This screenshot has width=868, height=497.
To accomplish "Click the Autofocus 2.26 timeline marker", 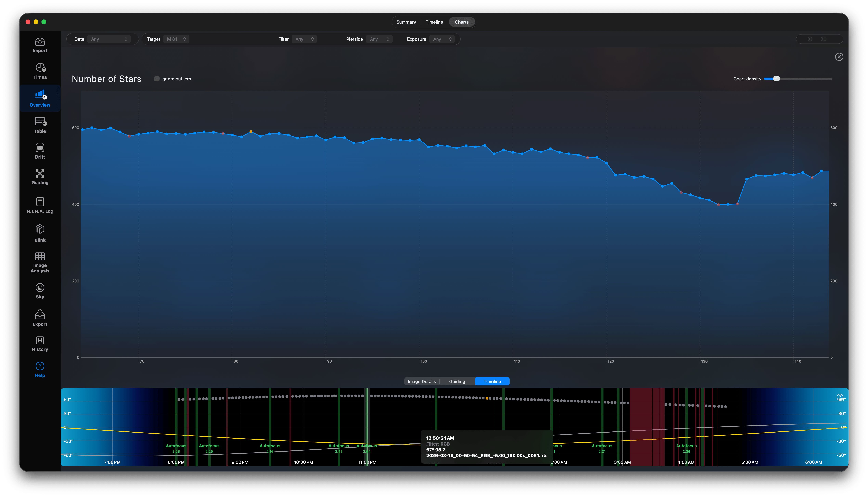I will (686, 448).
